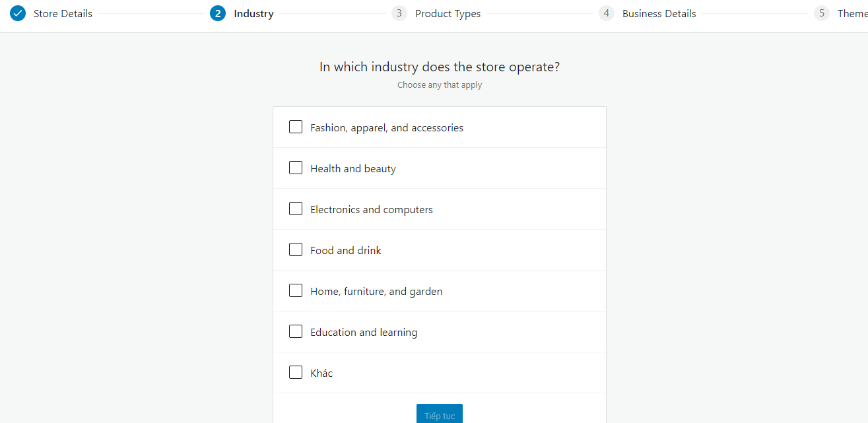Click the Education and learning label text
868x423 pixels.
point(364,333)
